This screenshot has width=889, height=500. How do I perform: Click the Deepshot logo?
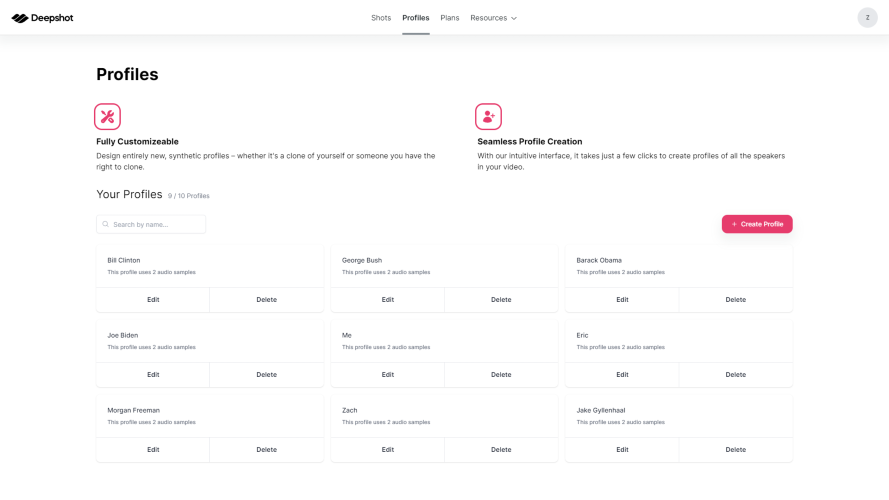click(x=43, y=18)
